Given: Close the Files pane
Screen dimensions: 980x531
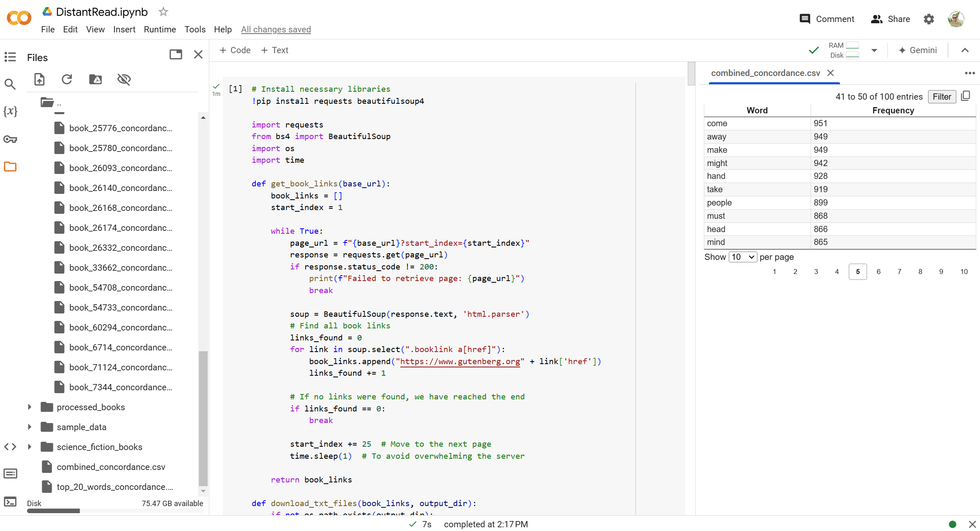Looking at the screenshot, I should [198, 54].
